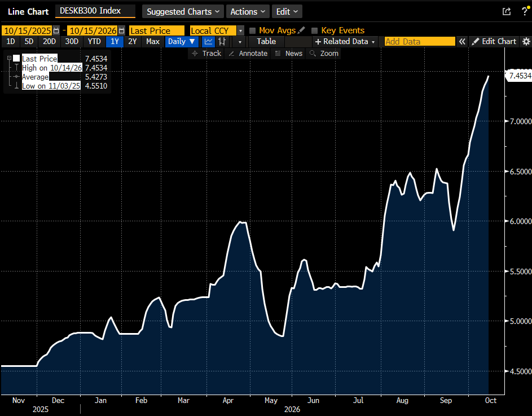The height and width of the screenshot is (416, 532).
Task: Open chart settings gear icon
Action: 526,41
